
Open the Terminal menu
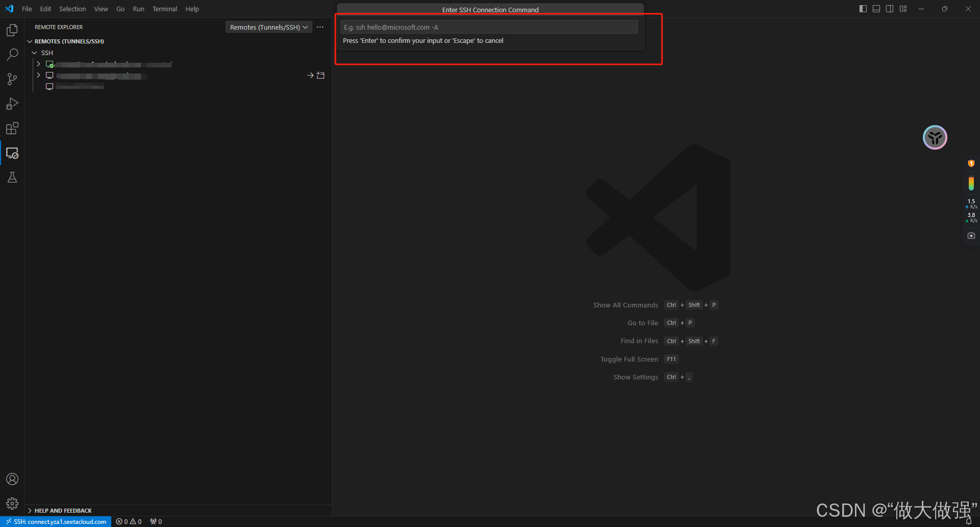pyautogui.click(x=165, y=9)
